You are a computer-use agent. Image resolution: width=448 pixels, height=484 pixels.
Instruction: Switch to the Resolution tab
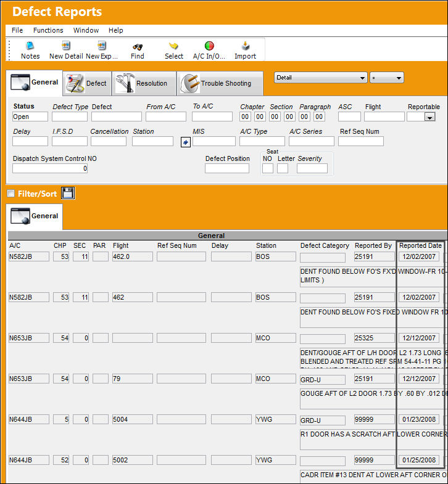[144, 83]
